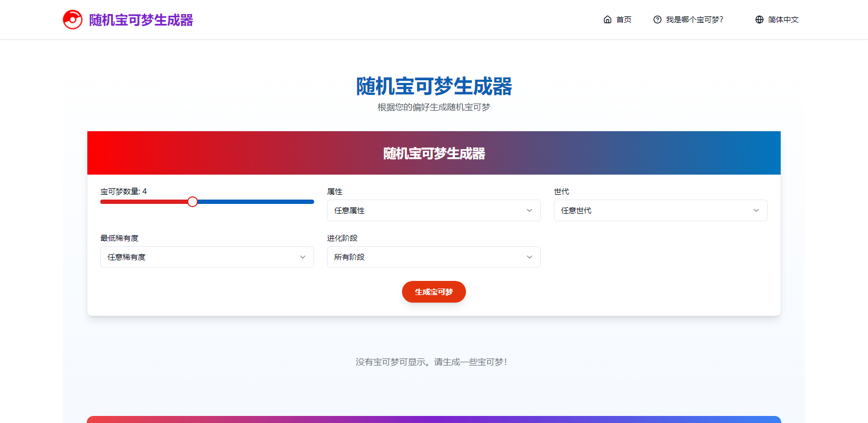Click the 宝可梦数量 slider handle

click(193, 202)
